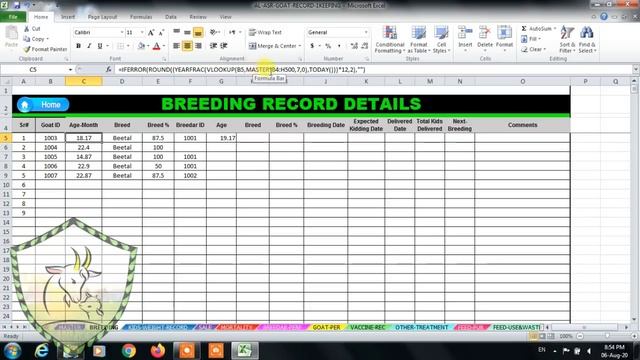
Task: Toggle Bold formatting
Action: click(x=78, y=46)
